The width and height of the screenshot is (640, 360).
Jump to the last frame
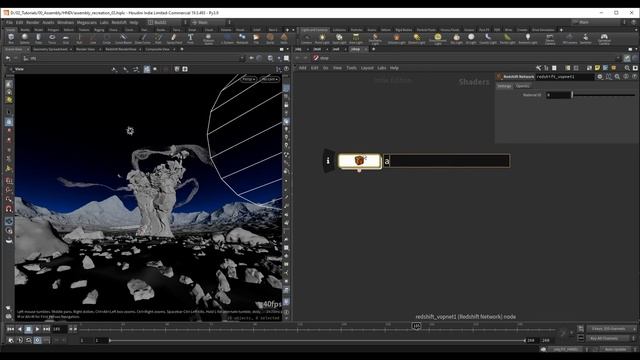tap(46, 329)
